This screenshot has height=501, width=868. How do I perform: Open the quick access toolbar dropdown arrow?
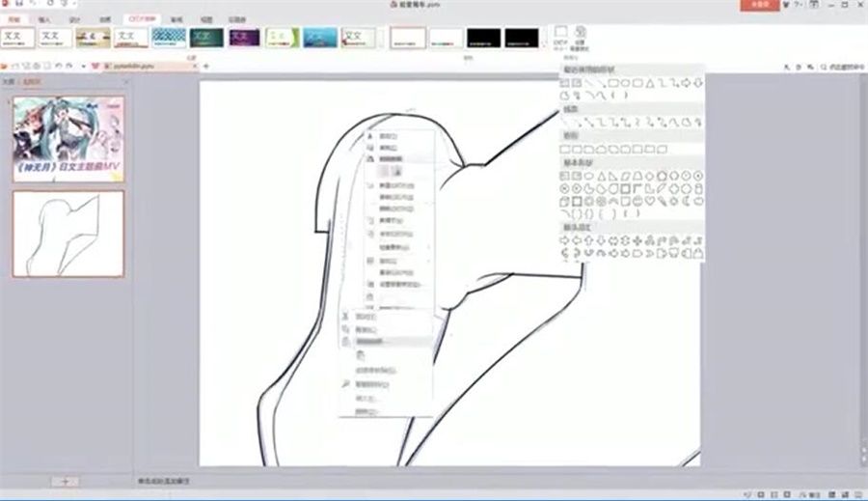click(x=83, y=66)
